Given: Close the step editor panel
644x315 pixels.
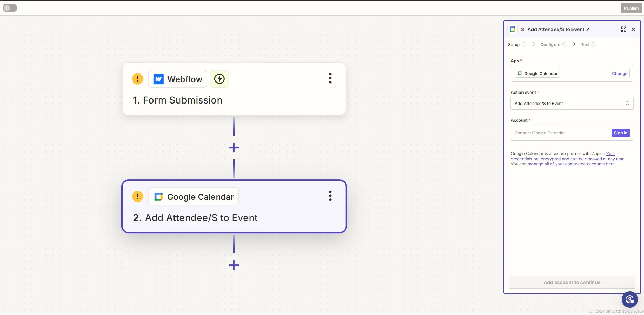Looking at the screenshot, I should 633,29.
